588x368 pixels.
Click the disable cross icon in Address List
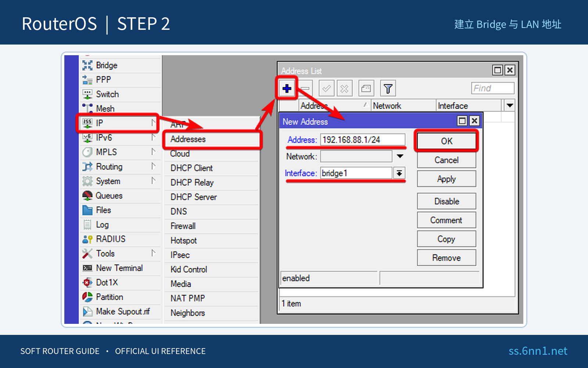pyautogui.click(x=344, y=88)
